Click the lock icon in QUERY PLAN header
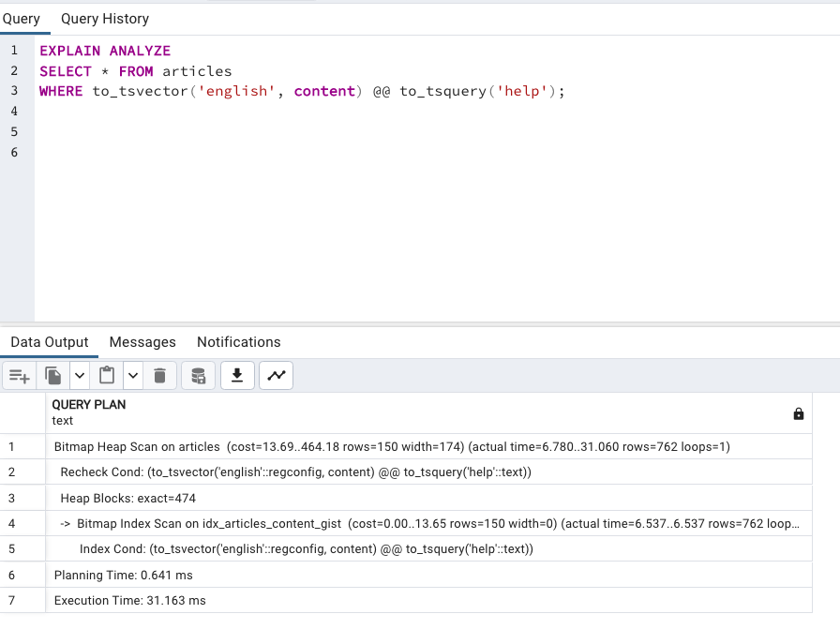The height and width of the screenshot is (629, 840). coord(798,413)
